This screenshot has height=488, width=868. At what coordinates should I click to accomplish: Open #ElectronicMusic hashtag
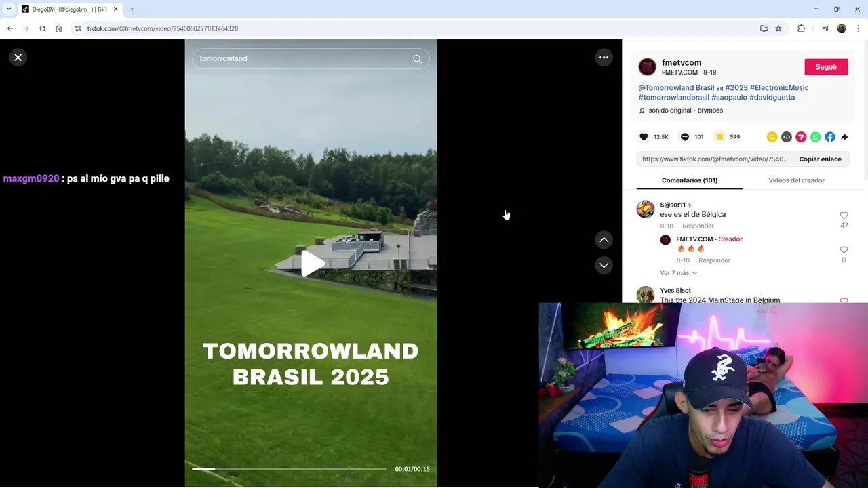point(779,88)
